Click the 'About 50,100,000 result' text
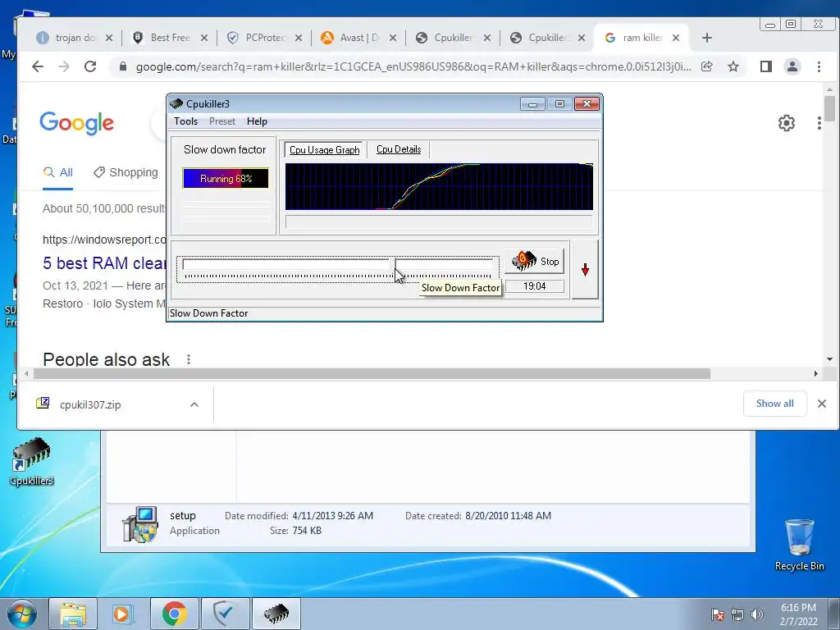The image size is (840, 630). pyautogui.click(x=103, y=208)
